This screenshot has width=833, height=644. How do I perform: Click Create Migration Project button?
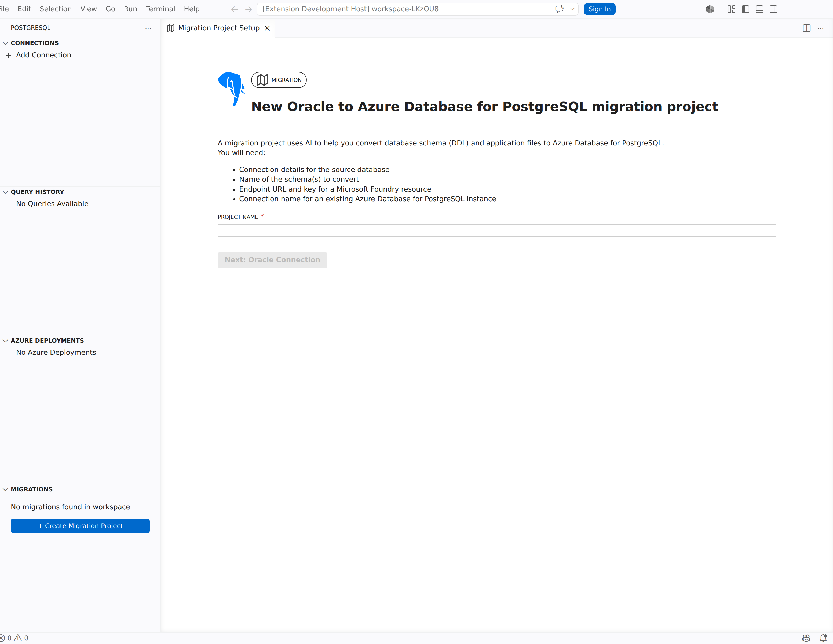[80, 526]
